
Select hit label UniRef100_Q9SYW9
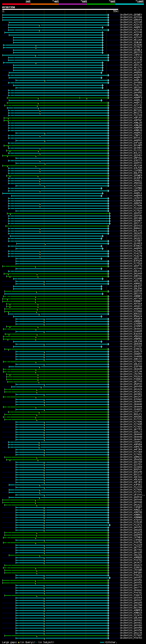pyautogui.click(x=131, y=218)
